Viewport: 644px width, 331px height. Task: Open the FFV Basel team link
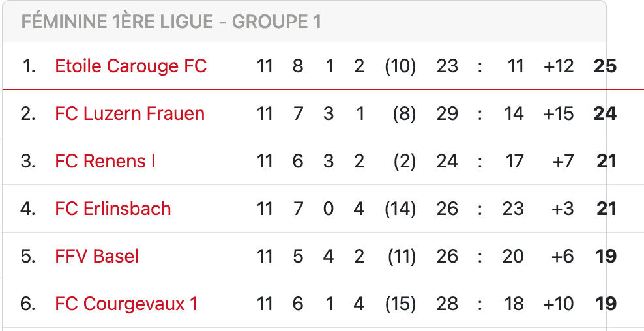pos(96,256)
